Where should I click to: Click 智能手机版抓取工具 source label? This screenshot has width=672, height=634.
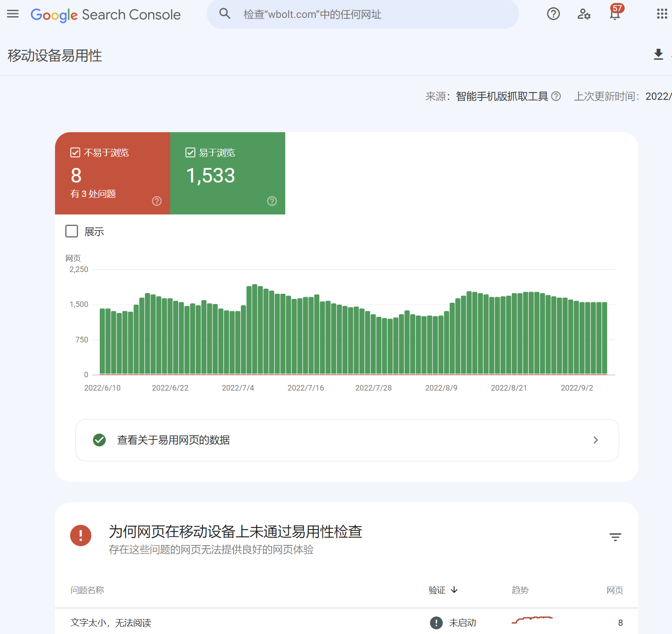502,96
